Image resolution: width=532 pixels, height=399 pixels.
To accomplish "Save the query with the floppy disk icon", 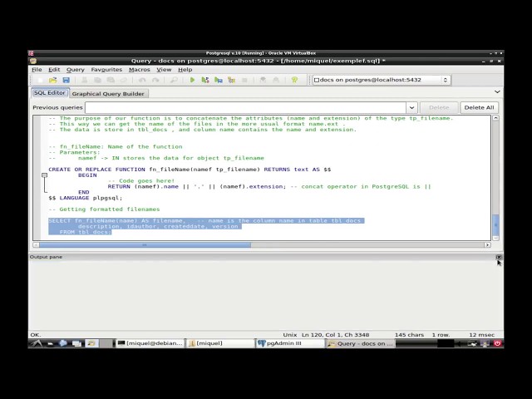I will click(x=66, y=80).
